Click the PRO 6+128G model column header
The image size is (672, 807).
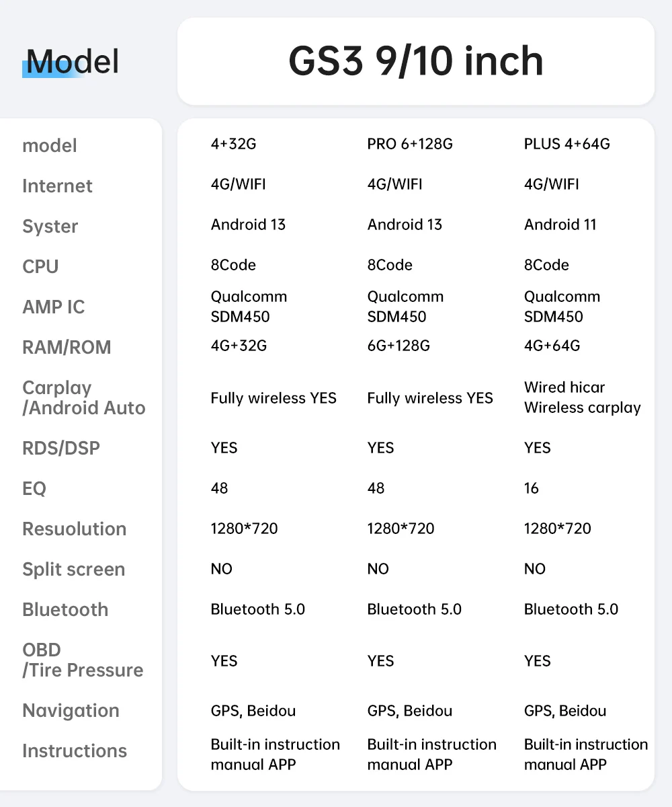[410, 144]
